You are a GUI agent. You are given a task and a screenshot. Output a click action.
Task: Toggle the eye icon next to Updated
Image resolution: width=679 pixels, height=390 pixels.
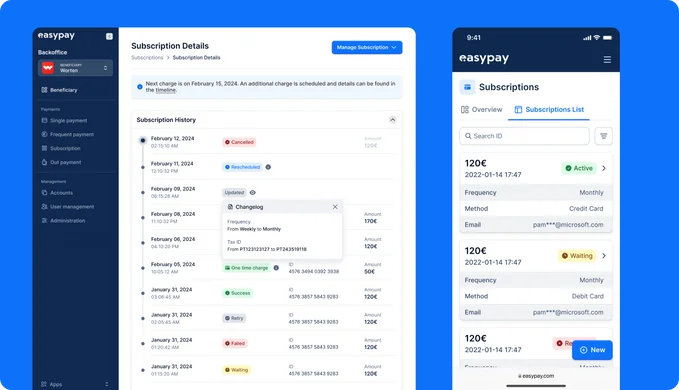click(252, 193)
